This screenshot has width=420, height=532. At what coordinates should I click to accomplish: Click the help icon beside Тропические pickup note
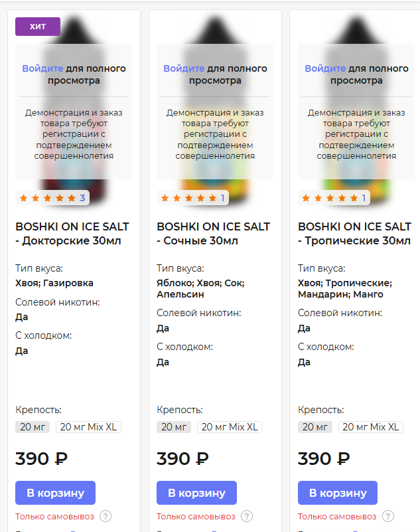point(388,516)
